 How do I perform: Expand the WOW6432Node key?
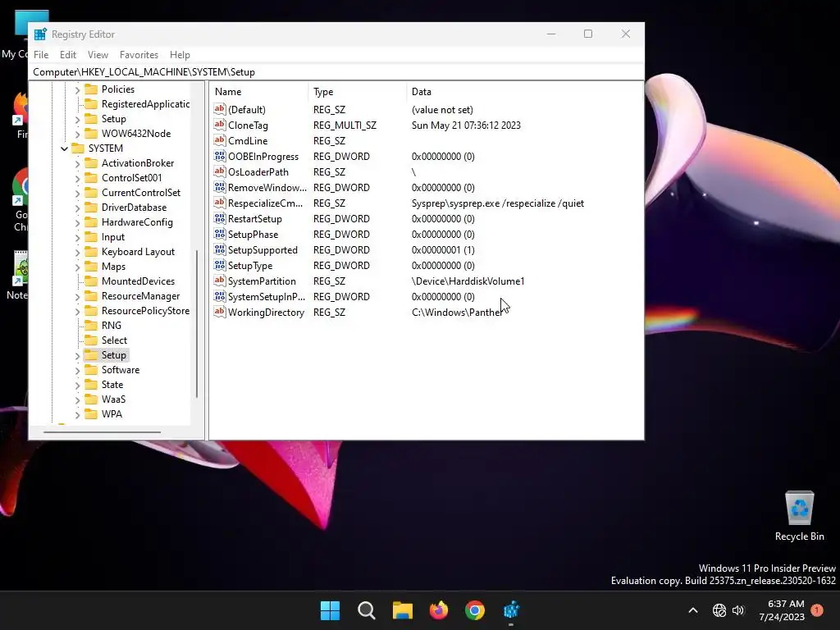(78, 134)
